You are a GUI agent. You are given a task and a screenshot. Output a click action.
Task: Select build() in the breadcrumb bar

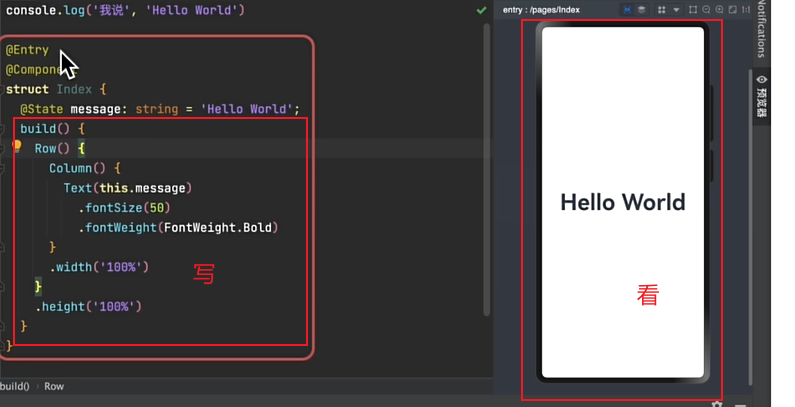(15, 386)
